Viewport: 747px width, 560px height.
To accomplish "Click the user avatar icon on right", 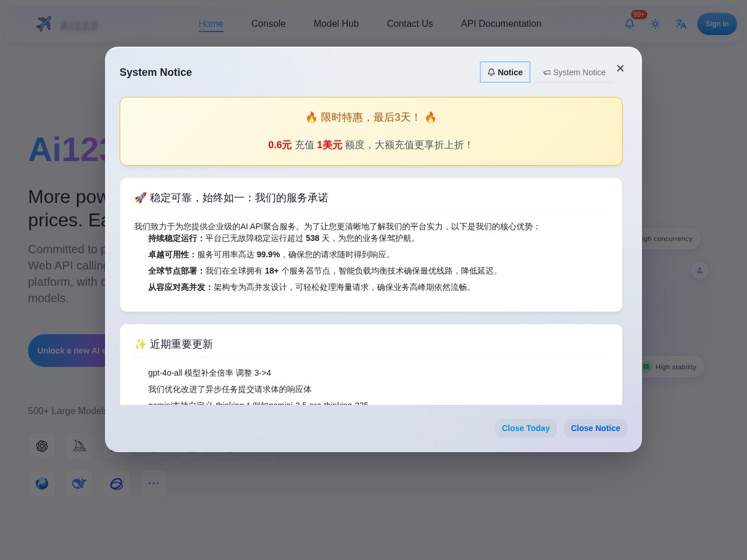I will pos(700,270).
